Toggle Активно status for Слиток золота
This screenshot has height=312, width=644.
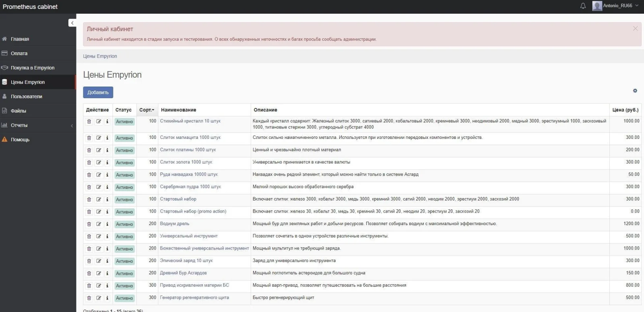[x=124, y=163]
